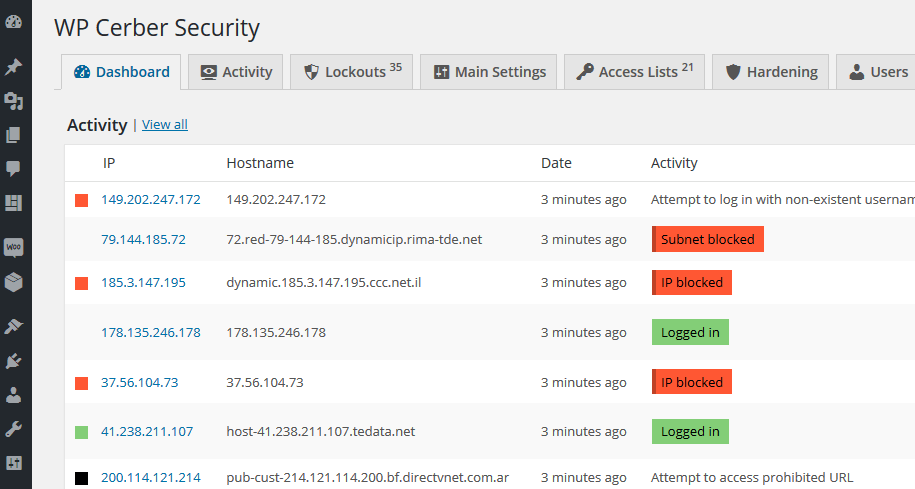Open the Products box icon in sidebar

click(x=13, y=282)
